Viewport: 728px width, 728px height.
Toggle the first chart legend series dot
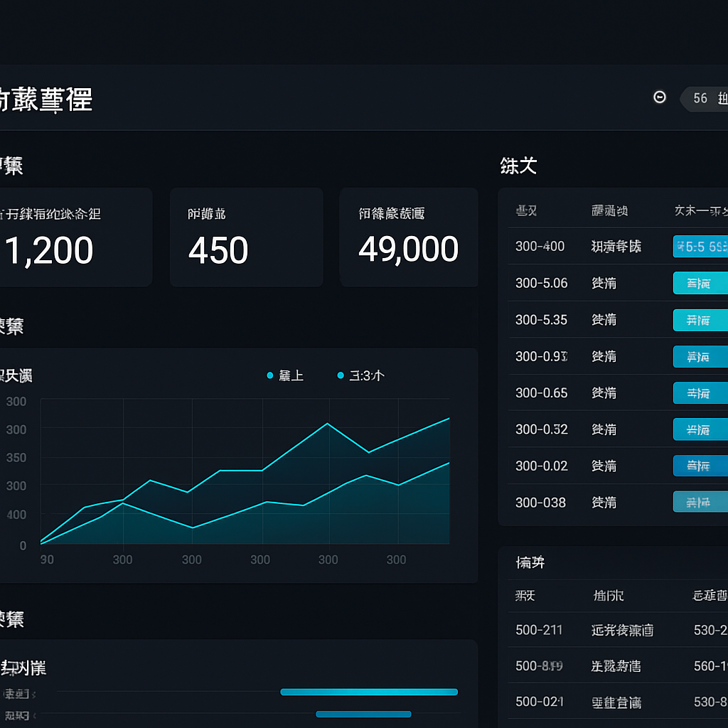click(x=269, y=375)
